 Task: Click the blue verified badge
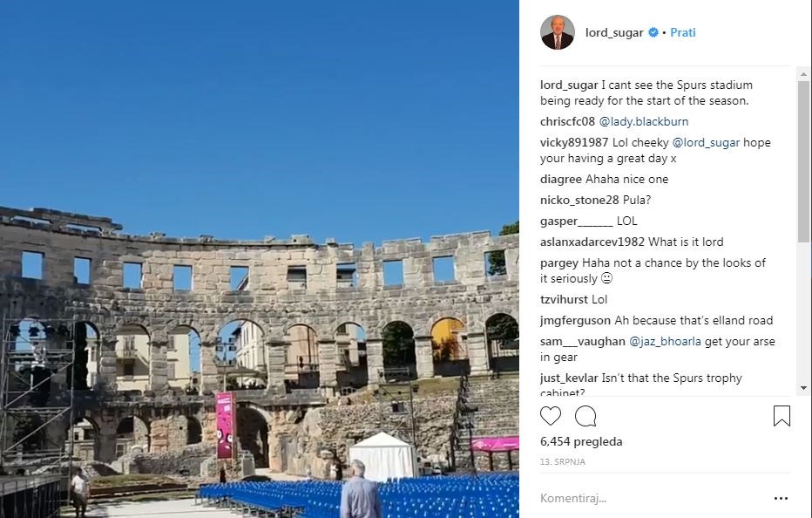[653, 32]
